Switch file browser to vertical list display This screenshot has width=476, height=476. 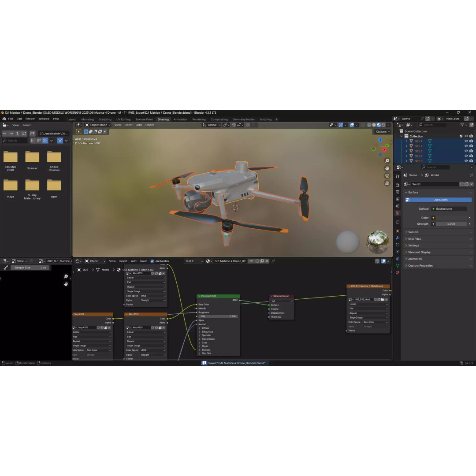tap(33, 141)
